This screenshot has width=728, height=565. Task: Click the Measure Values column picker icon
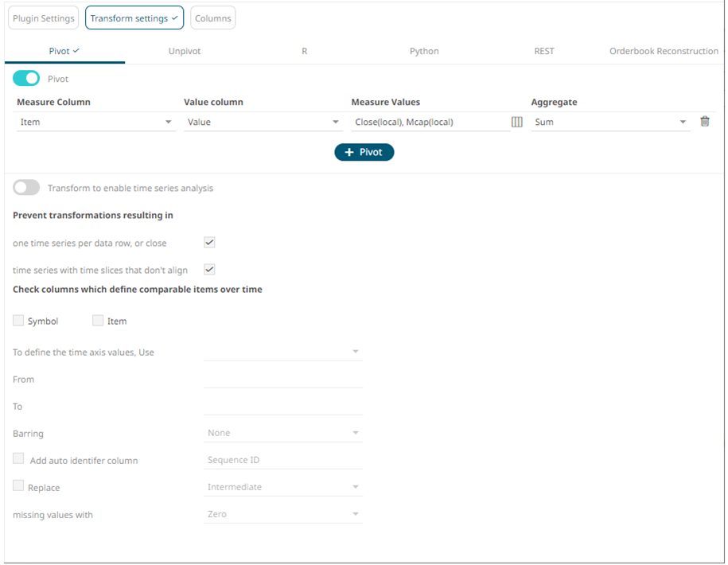click(516, 122)
